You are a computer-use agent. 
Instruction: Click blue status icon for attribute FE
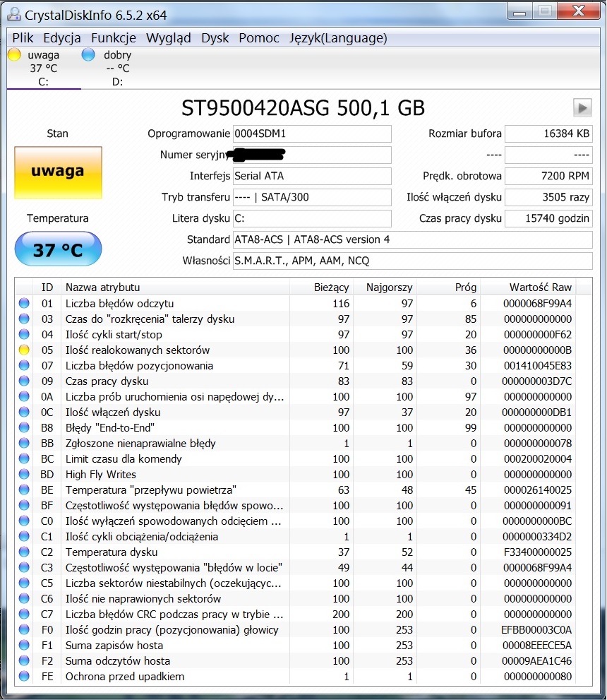[24, 677]
